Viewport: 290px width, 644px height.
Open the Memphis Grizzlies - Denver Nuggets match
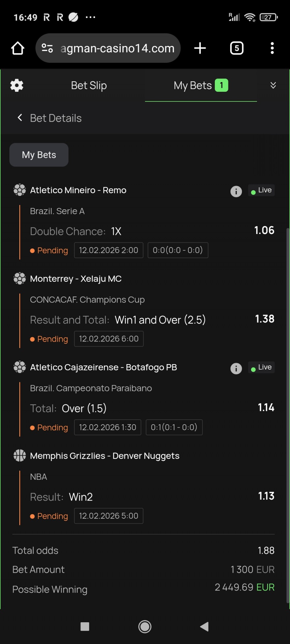click(x=105, y=456)
